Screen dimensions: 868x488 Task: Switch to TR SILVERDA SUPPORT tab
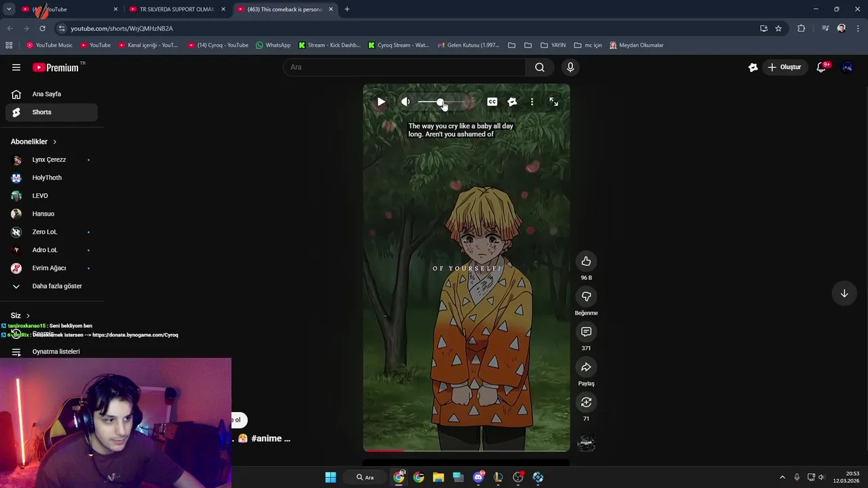click(x=178, y=9)
